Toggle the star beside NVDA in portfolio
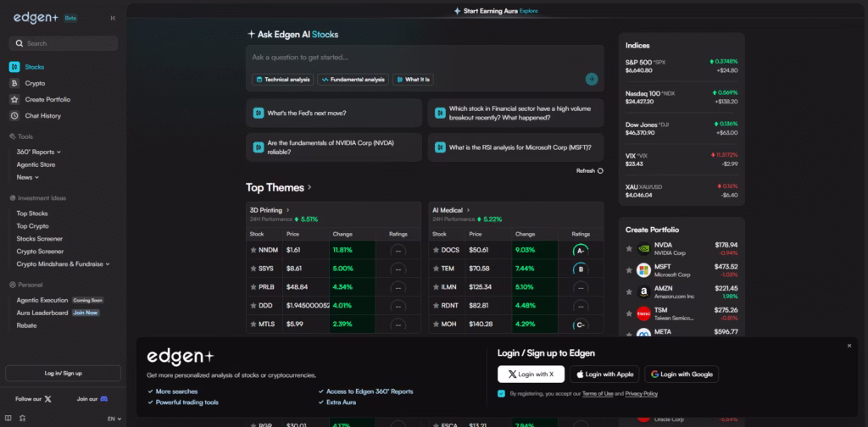Viewport: 868px width, 427px height. [x=628, y=248]
